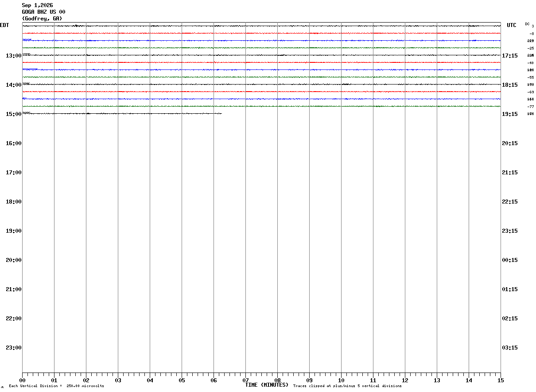This screenshot has width=536, height=392.
Task: Click the 19:15 UTC row label
Action: pyautogui.click(x=510, y=114)
